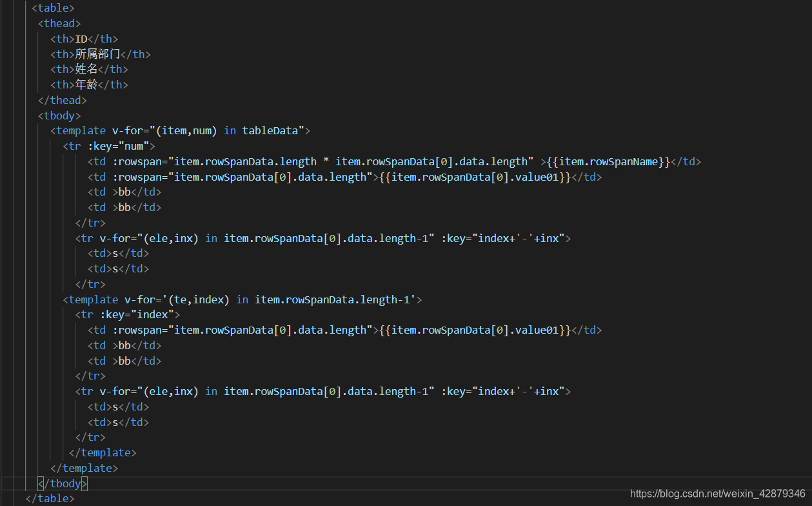The width and height of the screenshot is (812, 506).
Task: Click the (te,index) loop variables
Action: 199,299
